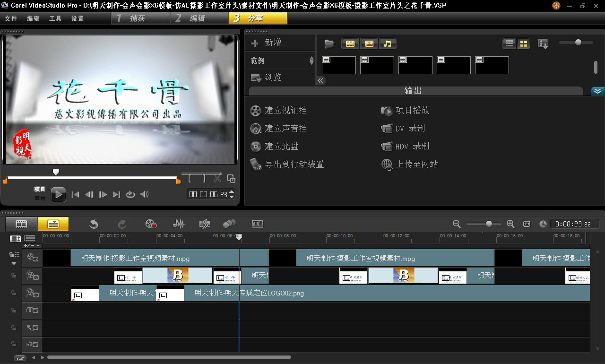Collapse the library navigation panel chevron
The height and width of the screenshot is (364, 605).
tap(321, 80)
